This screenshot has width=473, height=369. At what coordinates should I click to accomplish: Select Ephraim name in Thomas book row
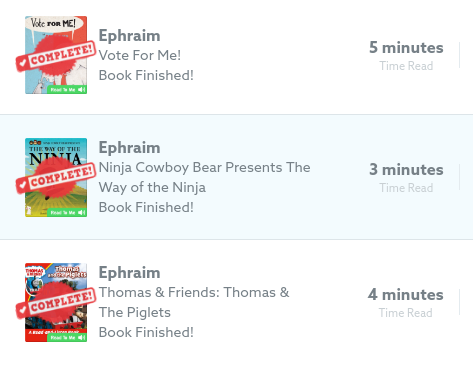[x=129, y=273]
